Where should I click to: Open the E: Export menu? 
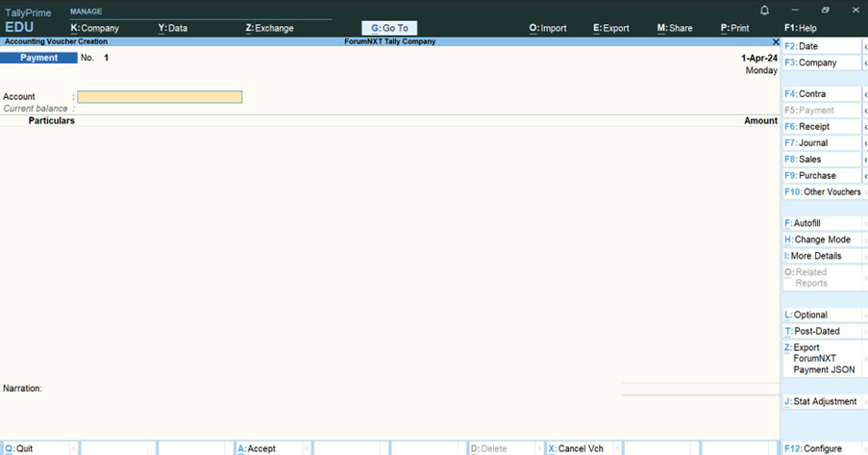611,28
